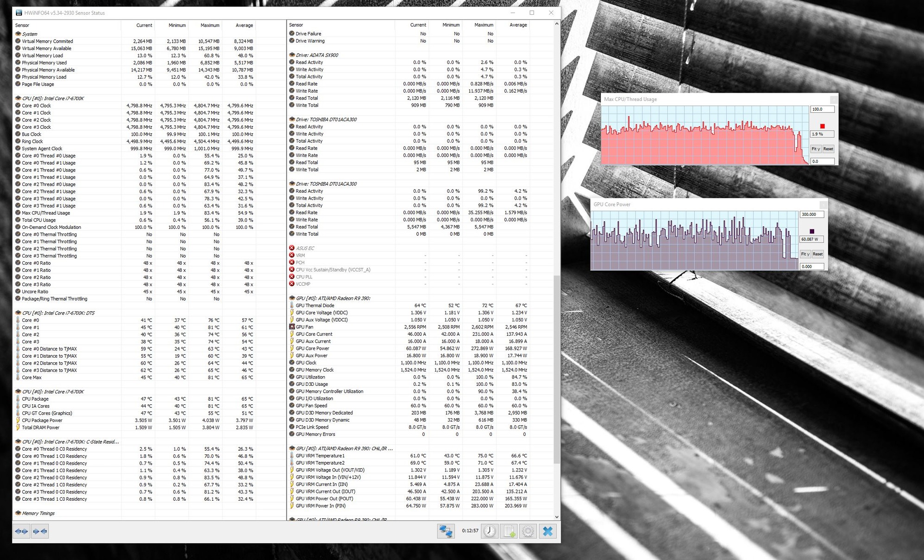Click the right pane Maximum column header
The height and width of the screenshot is (560, 924).
click(x=479, y=25)
